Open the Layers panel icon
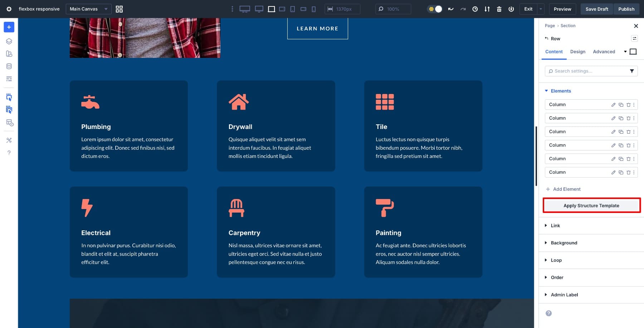This screenshot has width=644, height=328. pyautogui.click(x=9, y=41)
